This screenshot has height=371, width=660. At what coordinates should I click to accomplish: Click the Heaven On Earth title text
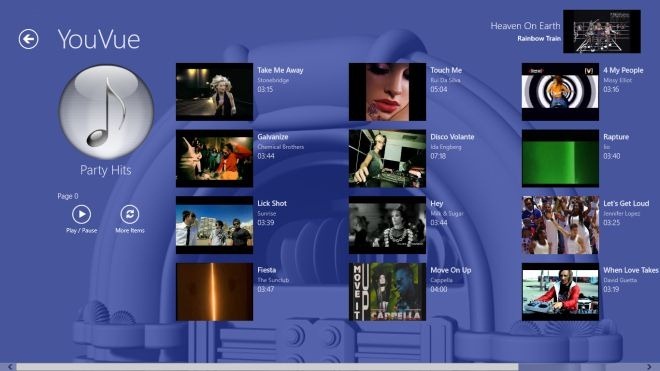pyautogui.click(x=525, y=26)
